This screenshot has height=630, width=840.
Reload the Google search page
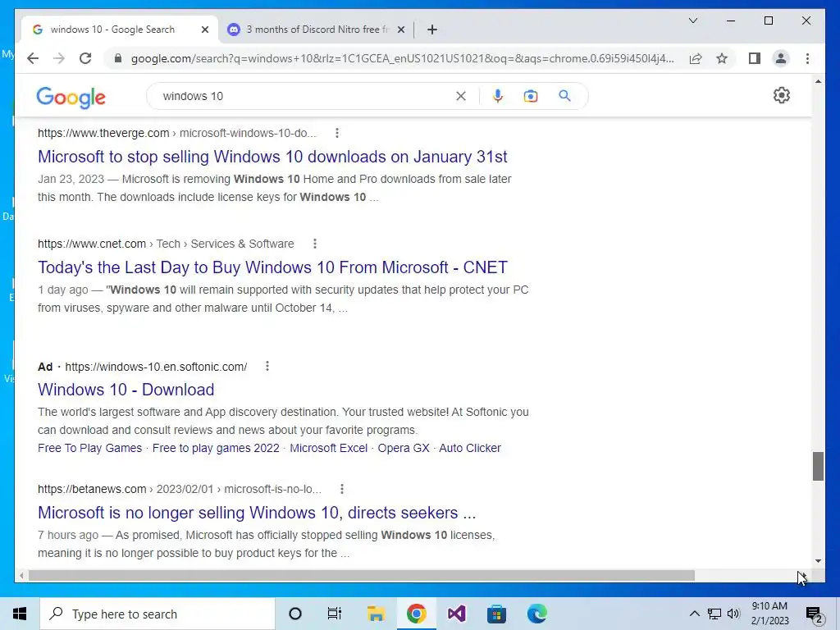click(x=85, y=58)
